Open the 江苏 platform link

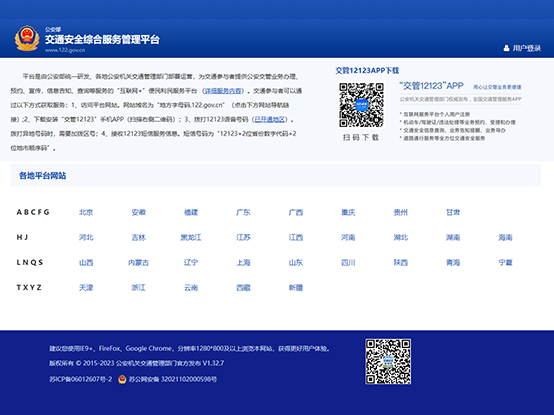click(x=243, y=237)
